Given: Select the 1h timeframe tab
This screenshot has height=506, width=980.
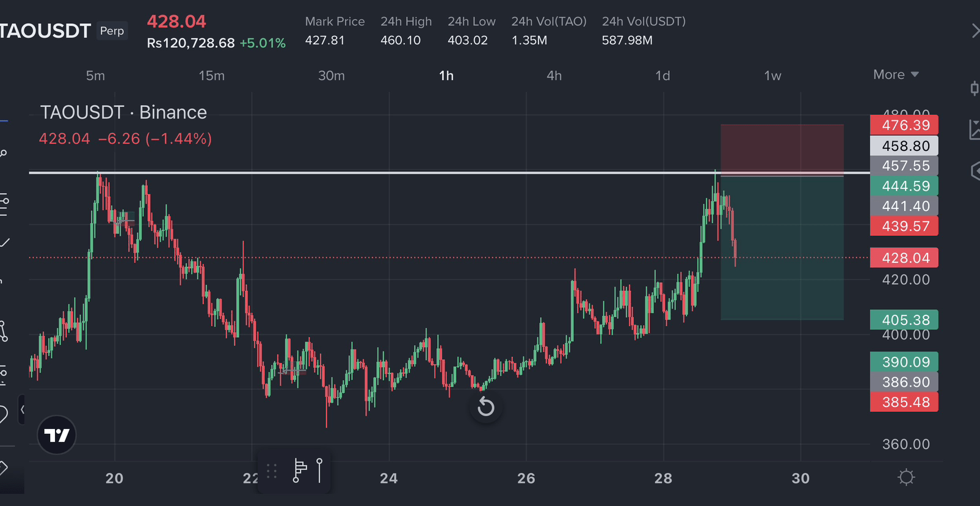Looking at the screenshot, I should pyautogui.click(x=446, y=76).
